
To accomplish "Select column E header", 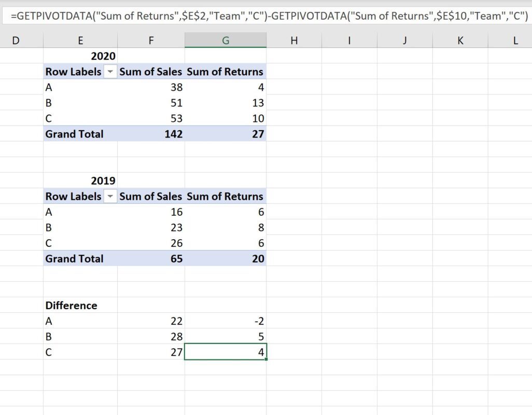I will [80, 40].
